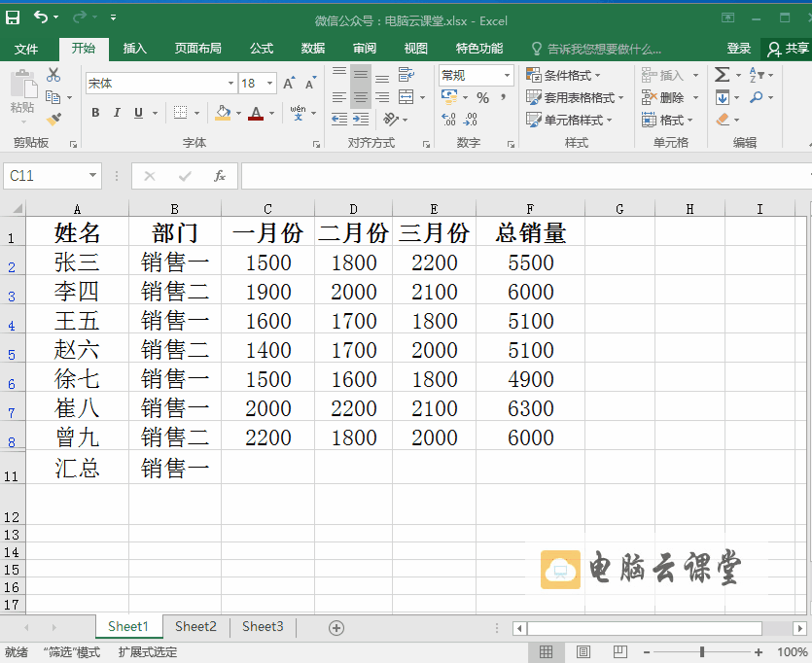Image resolution: width=812 pixels, height=663 pixels.
Task: Open 套用表格格式 table format dropdown
Action: click(575, 97)
